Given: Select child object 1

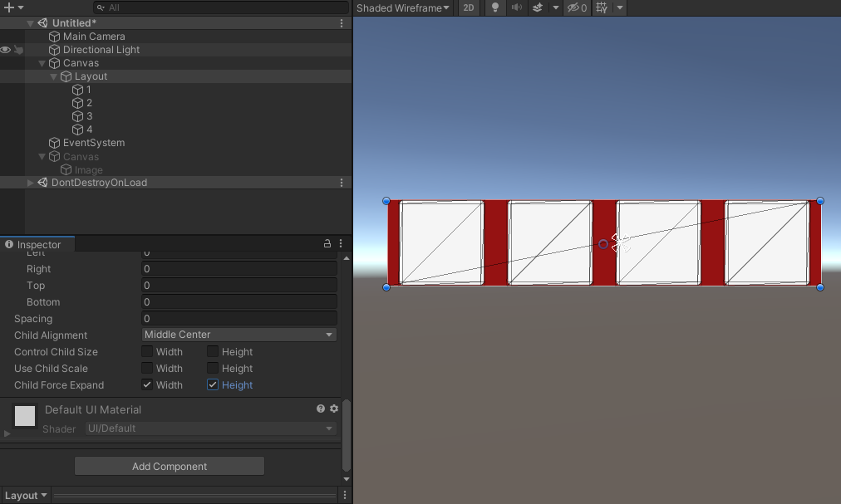Looking at the screenshot, I should pyautogui.click(x=88, y=90).
